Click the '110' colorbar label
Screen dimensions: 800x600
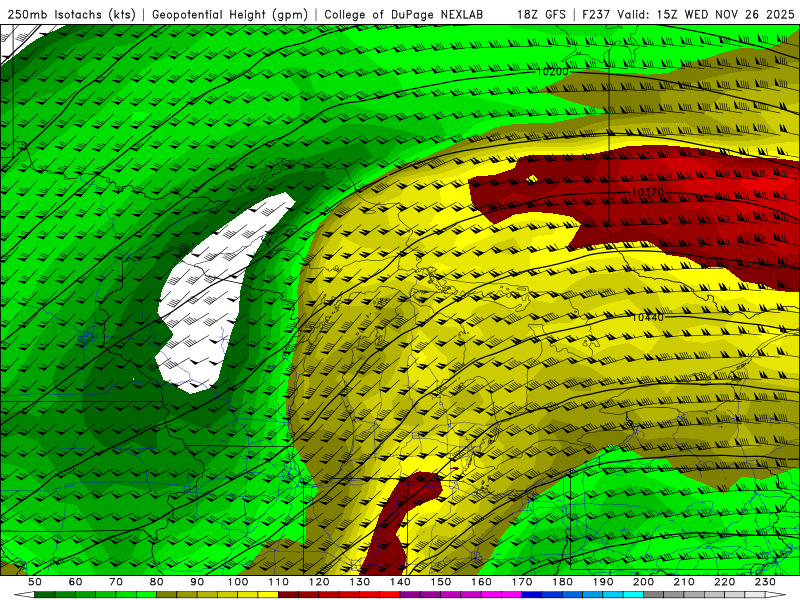[x=279, y=582]
